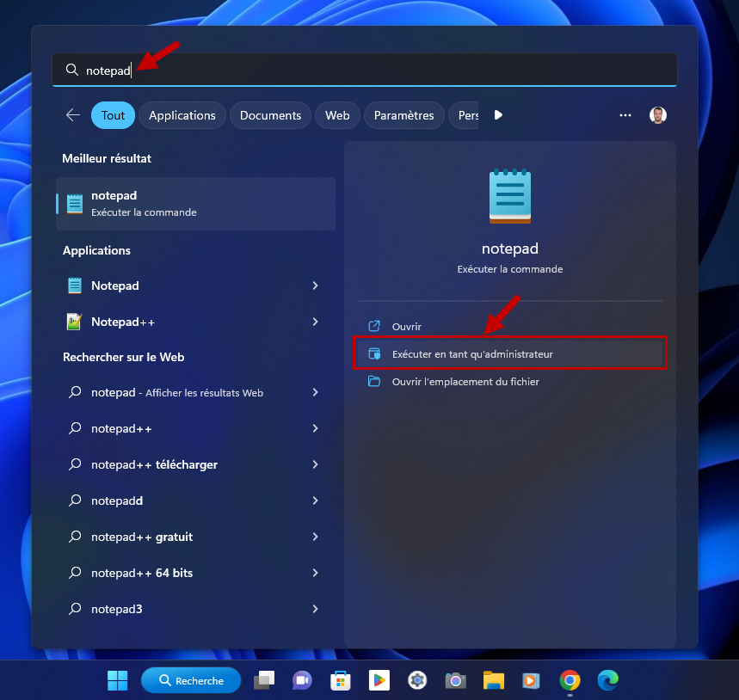The width and height of the screenshot is (739, 700).
Task: Open Windows Start menu
Action: tap(117, 680)
